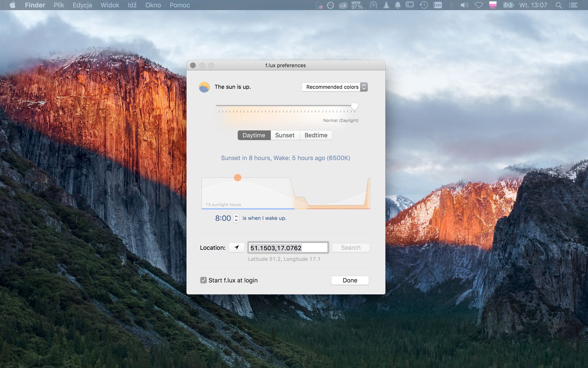The width and height of the screenshot is (588, 368).
Task: Open the Polish PRO input source menu
Action: pos(493,5)
